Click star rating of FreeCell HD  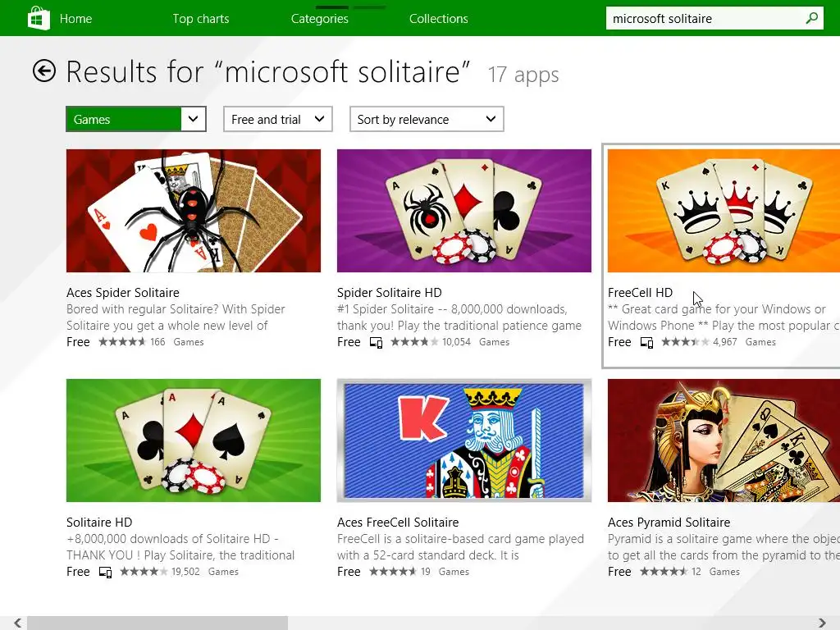click(x=685, y=342)
